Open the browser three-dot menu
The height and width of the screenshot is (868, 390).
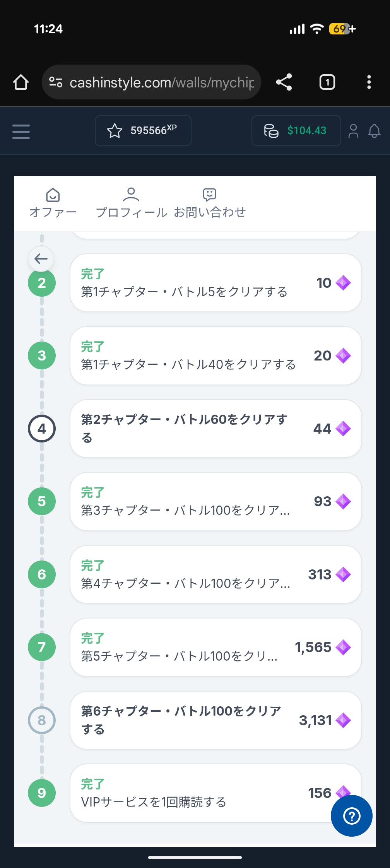click(369, 82)
